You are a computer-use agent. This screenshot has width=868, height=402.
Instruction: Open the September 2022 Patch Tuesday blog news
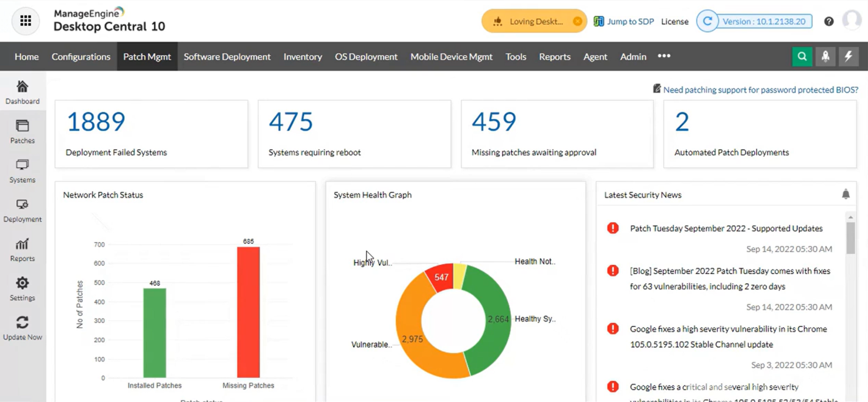[730, 279]
